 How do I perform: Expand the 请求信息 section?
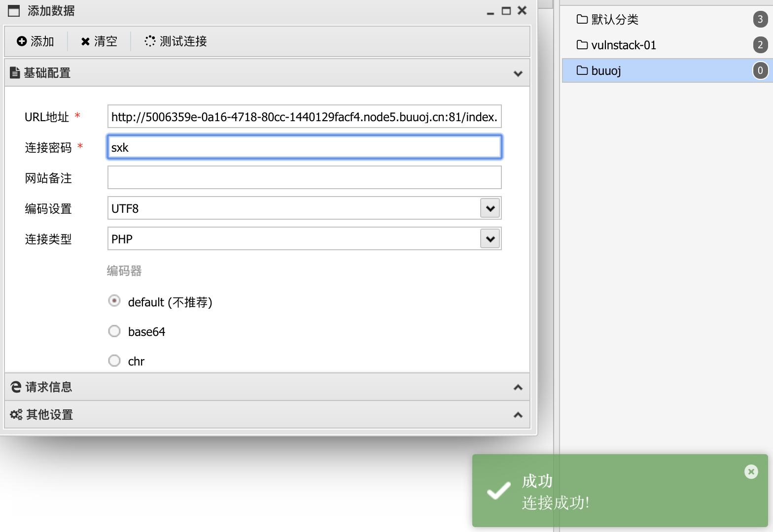[518, 387]
